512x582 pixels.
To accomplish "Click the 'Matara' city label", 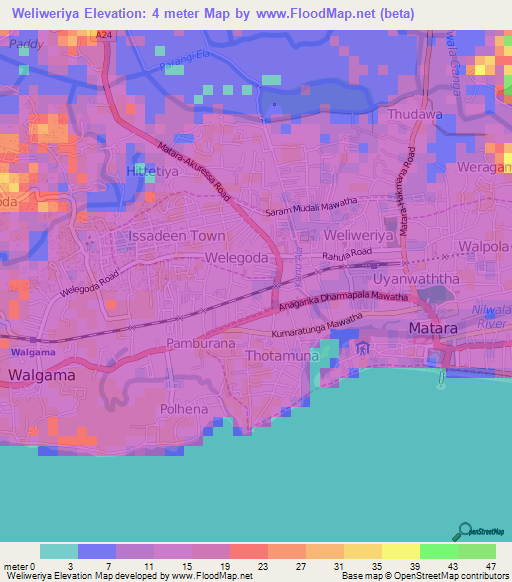I will point(433,328).
